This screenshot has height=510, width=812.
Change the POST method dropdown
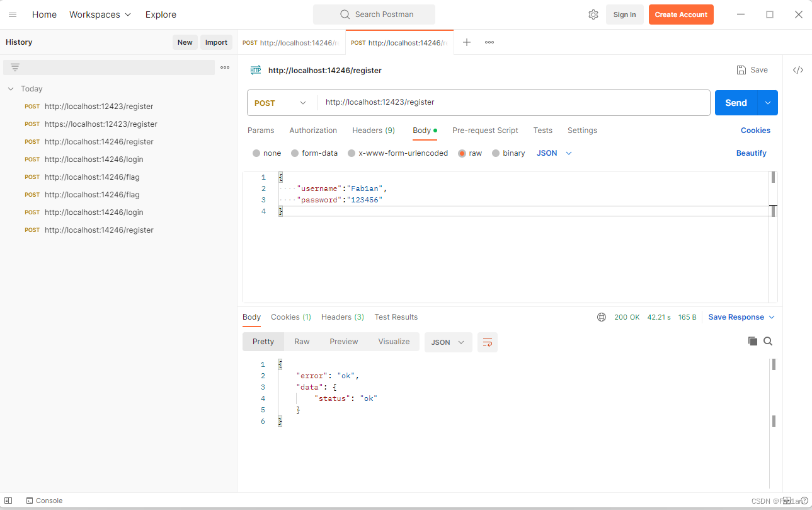tap(282, 103)
